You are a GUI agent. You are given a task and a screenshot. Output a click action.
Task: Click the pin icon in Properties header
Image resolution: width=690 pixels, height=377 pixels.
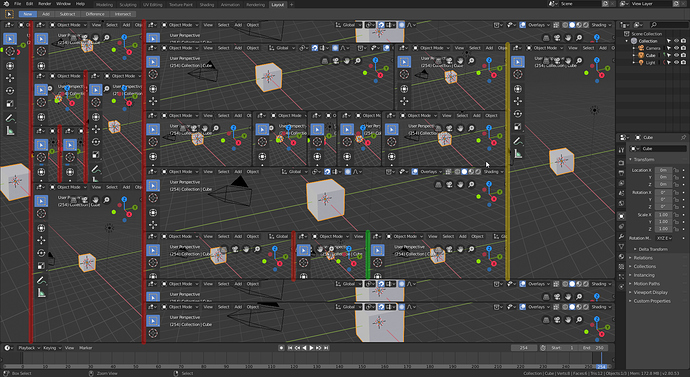coord(683,137)
